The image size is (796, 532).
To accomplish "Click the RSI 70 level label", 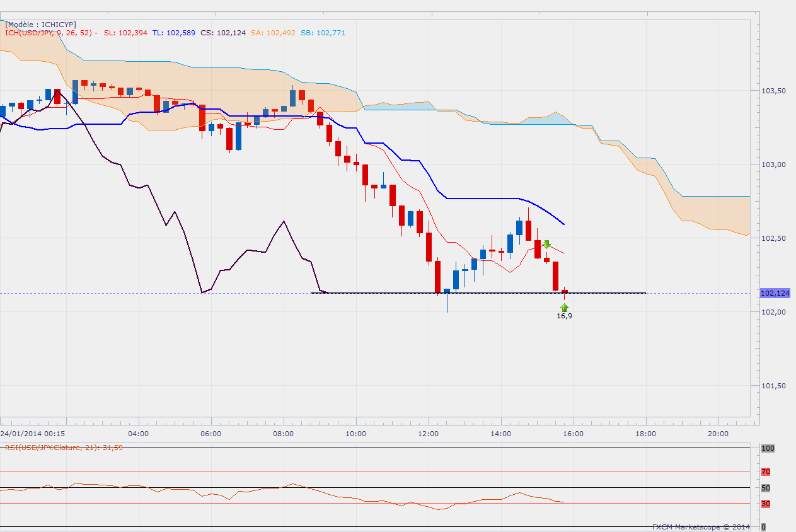I will coord(766,471).
